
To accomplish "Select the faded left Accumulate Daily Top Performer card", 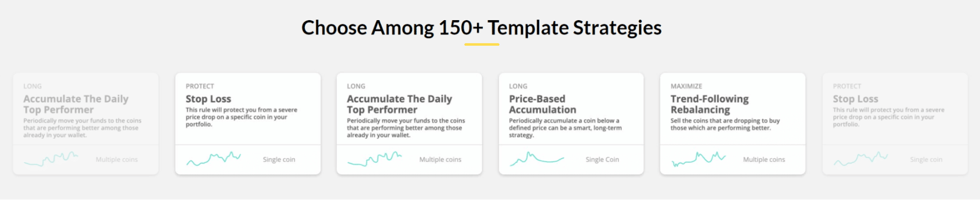I will [x=86, y=124].
